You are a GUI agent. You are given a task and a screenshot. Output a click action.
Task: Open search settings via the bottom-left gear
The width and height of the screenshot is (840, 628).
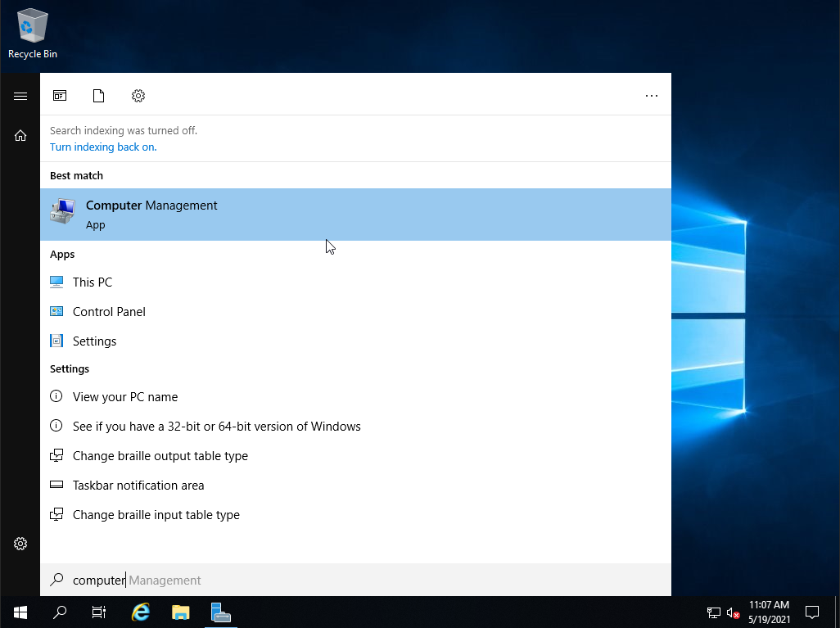click(19, 543)
